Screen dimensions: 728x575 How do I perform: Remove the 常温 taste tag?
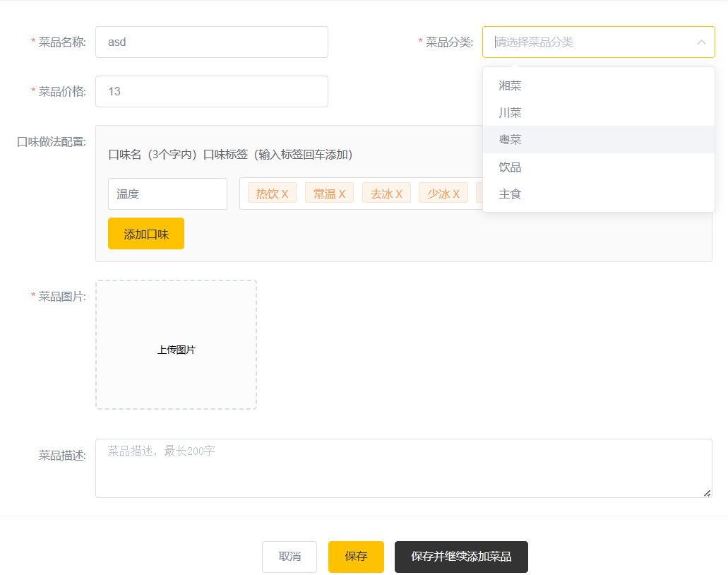[x=340, y=193]
